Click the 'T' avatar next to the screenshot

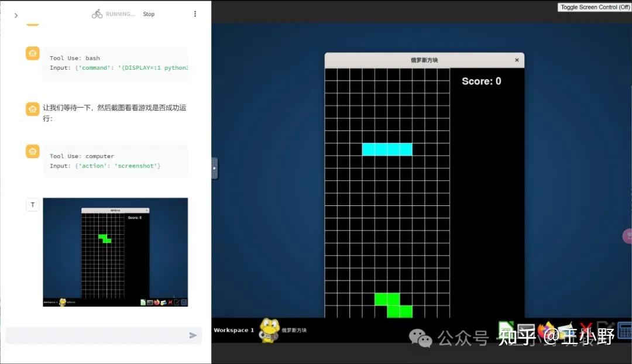coord(33,205)
